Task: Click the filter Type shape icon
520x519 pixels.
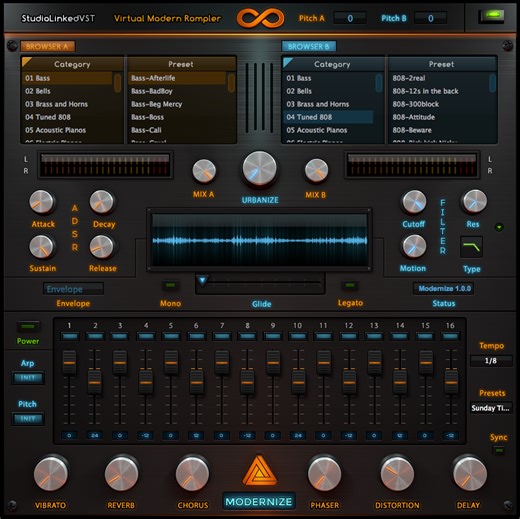Action: (x=471, y=247)
